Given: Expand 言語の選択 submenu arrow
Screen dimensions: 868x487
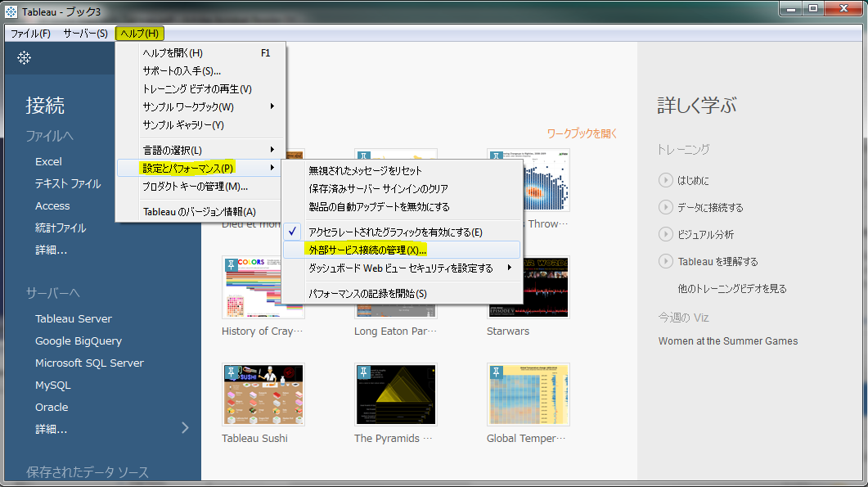Looking at the screenshot, I should point(272,150).
